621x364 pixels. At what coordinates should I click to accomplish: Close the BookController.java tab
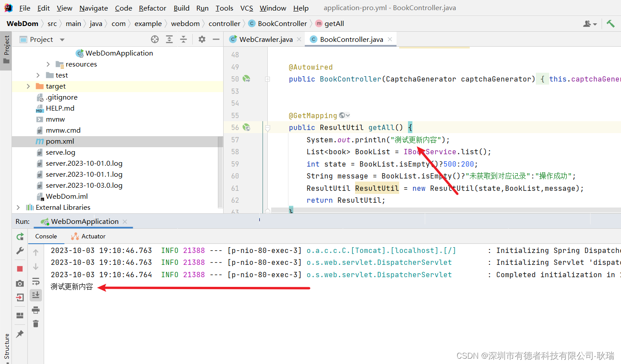coord(390,39)
